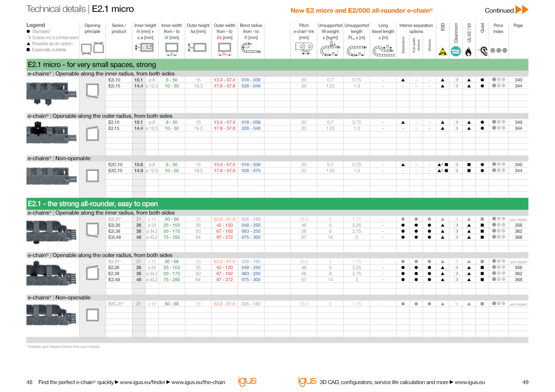Click the 'Interior separation options' column header

[x=416, y=28]
